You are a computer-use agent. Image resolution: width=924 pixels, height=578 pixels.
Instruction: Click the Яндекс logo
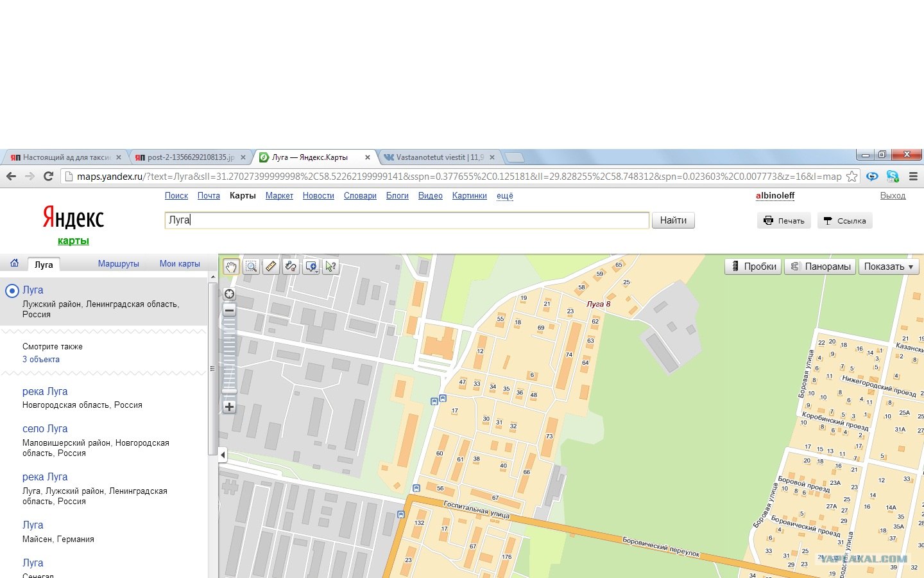(x=73, y=218)
